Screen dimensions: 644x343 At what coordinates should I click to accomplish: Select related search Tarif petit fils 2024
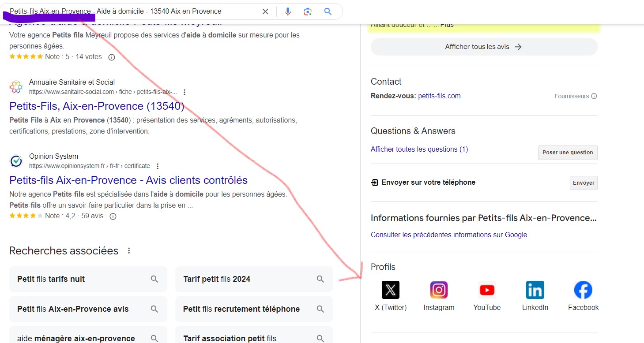(x=254, y=279)
